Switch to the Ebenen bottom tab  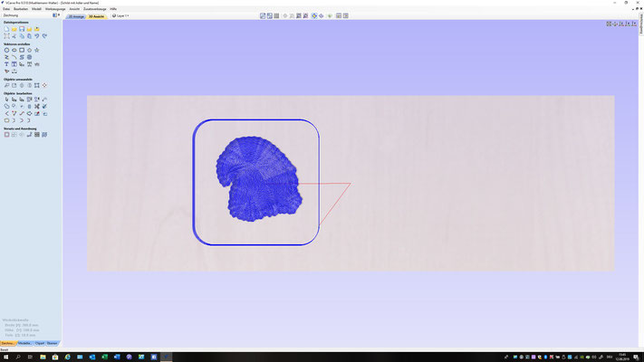click(53, 343)
